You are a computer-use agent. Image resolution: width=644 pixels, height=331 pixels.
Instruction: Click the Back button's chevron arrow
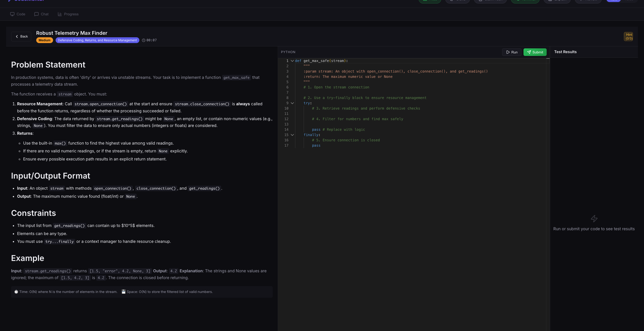point(17,37)
